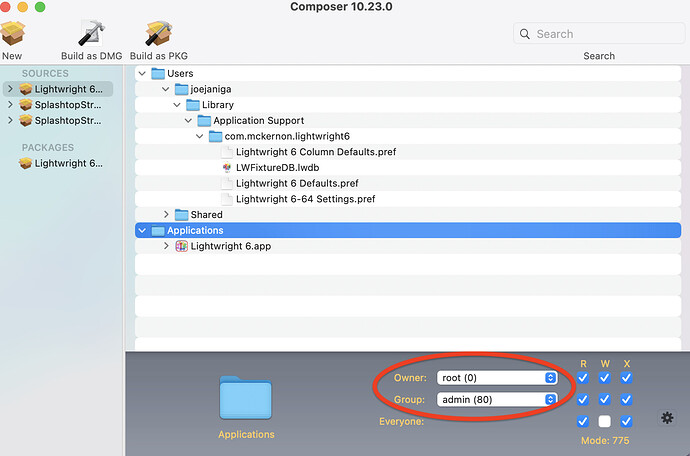Screen dimensions: 690x456
Task: Click the com.mckernon.lightwright6 folder icon
Action: click(x=216, y=136)
